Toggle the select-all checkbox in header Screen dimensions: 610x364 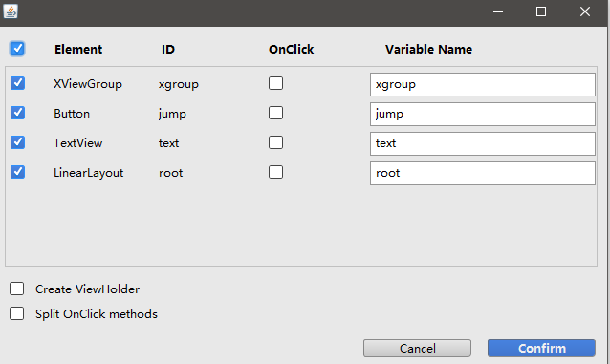click(17, 49)
